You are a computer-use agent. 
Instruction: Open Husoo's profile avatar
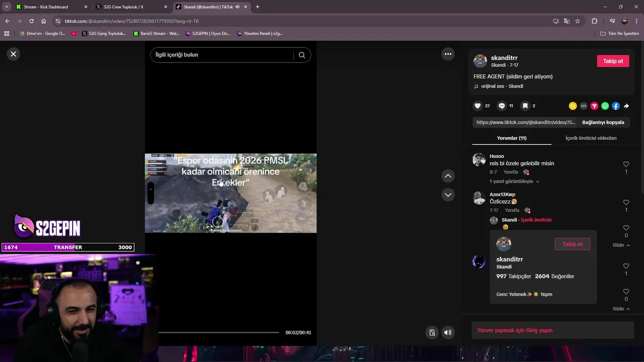479,160
